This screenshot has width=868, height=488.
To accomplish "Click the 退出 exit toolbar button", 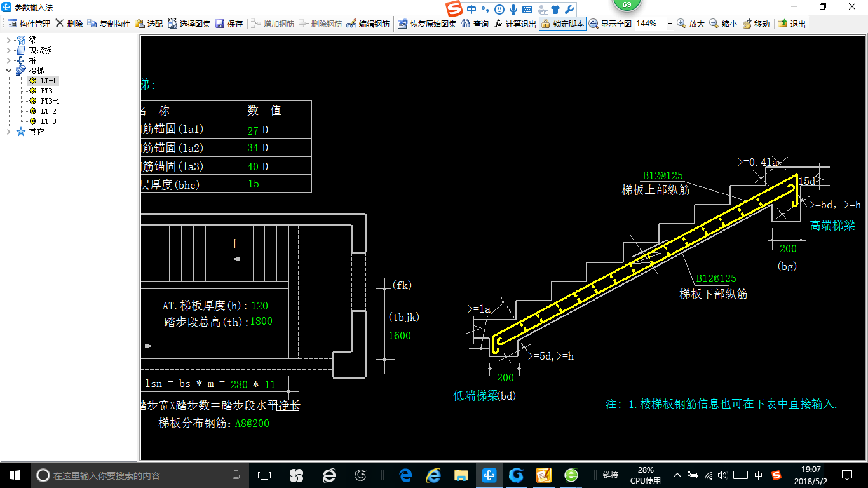I will click(792, 24).
